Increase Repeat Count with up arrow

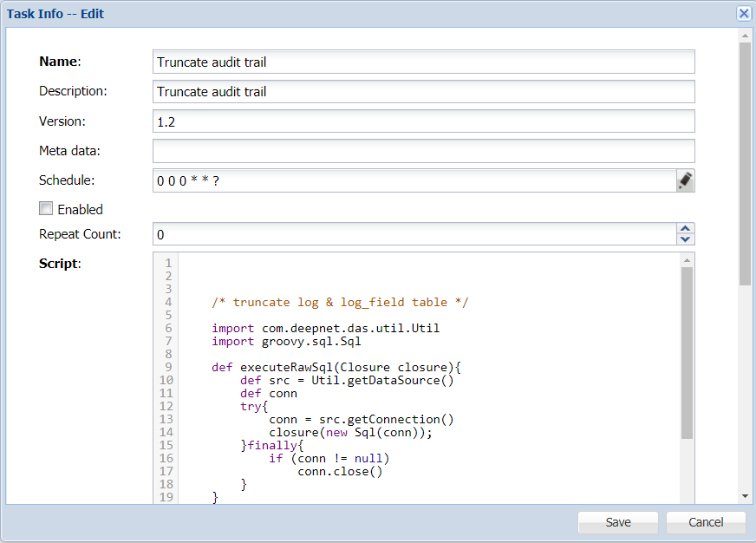click(x=685, y=229)
